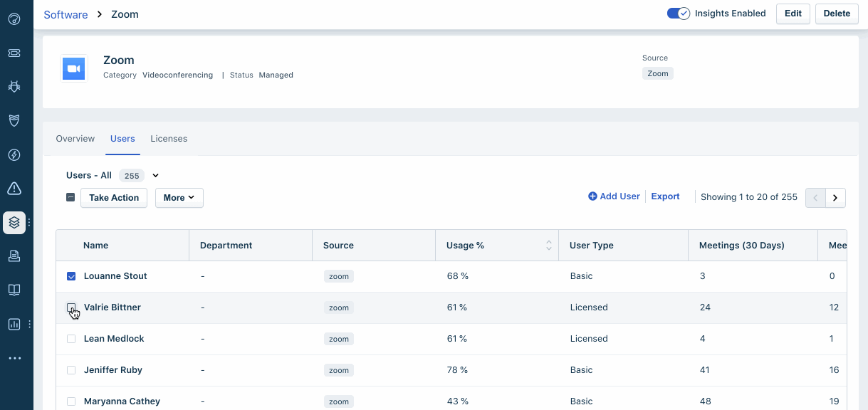
Task: Open the Tickets icon in sidebar
Action: (x=14, y=53)
